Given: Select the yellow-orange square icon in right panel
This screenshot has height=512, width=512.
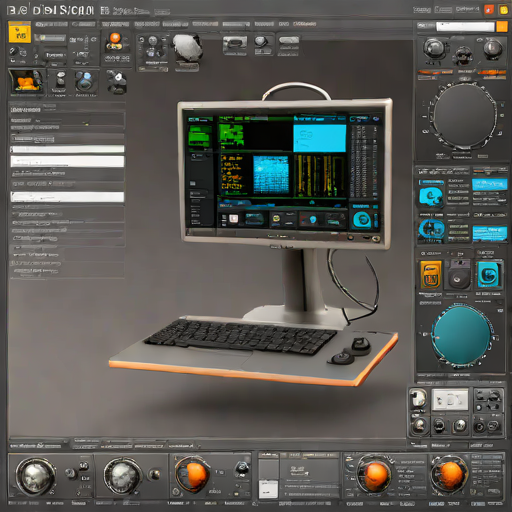Looking at the screenshot, I should (431, 275).
